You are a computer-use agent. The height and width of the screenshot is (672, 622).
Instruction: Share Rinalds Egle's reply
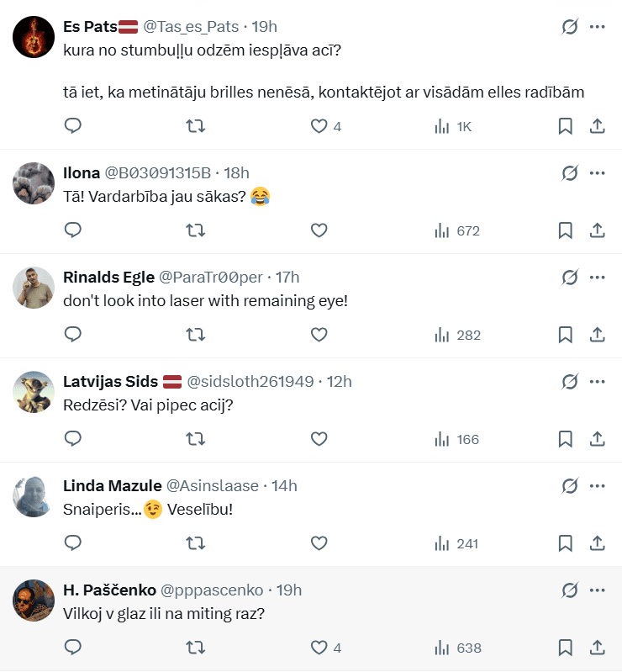coord(598,335)
